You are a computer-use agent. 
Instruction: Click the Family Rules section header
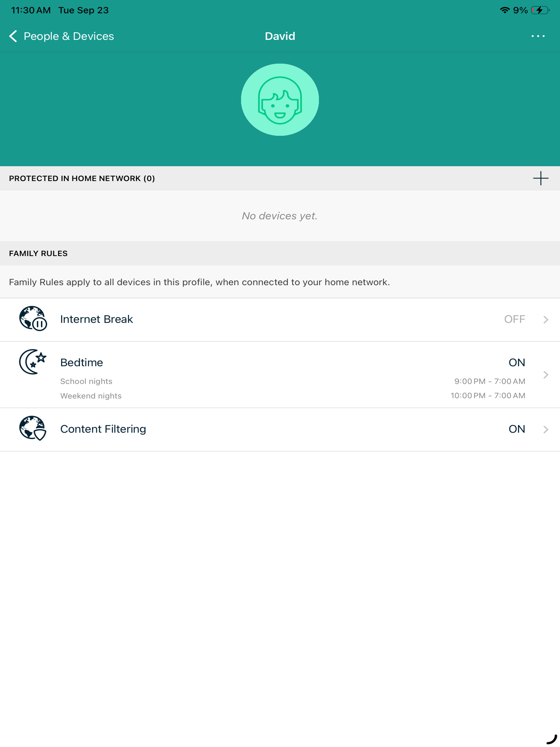(38, 253)
